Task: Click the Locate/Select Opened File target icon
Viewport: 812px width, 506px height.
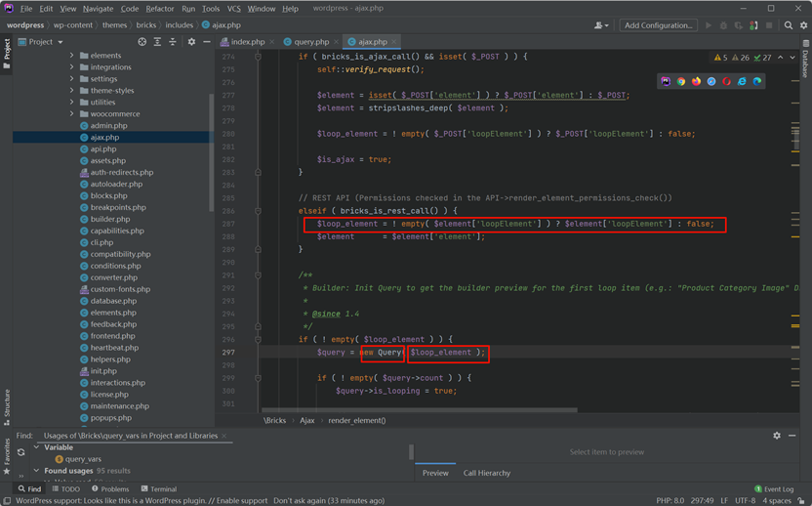Action: 142,41
